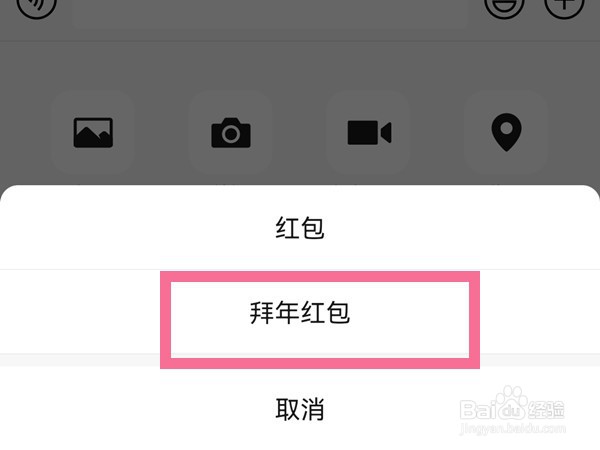
Task: Open the emoji sticker panel icon
Action: [x=504, y=5]
